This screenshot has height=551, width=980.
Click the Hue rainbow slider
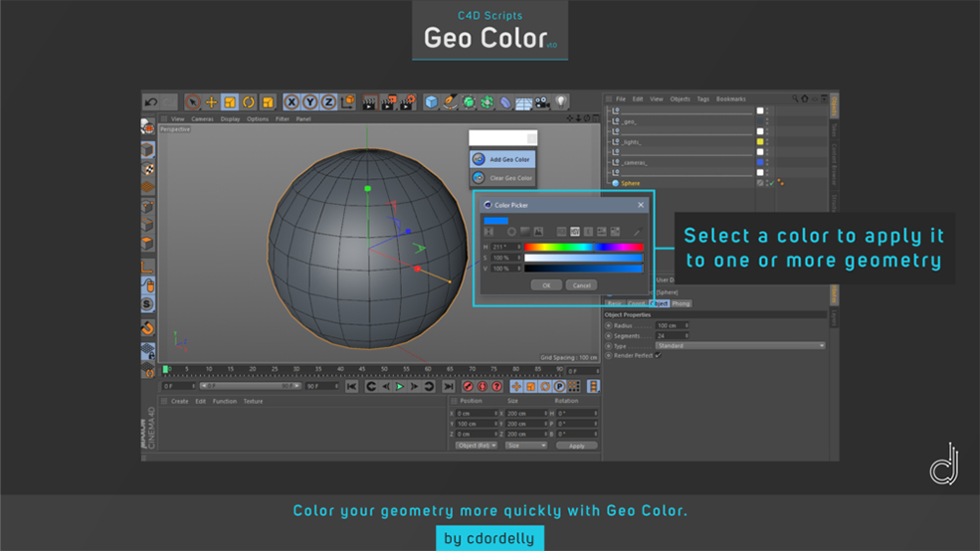point(583,248)
